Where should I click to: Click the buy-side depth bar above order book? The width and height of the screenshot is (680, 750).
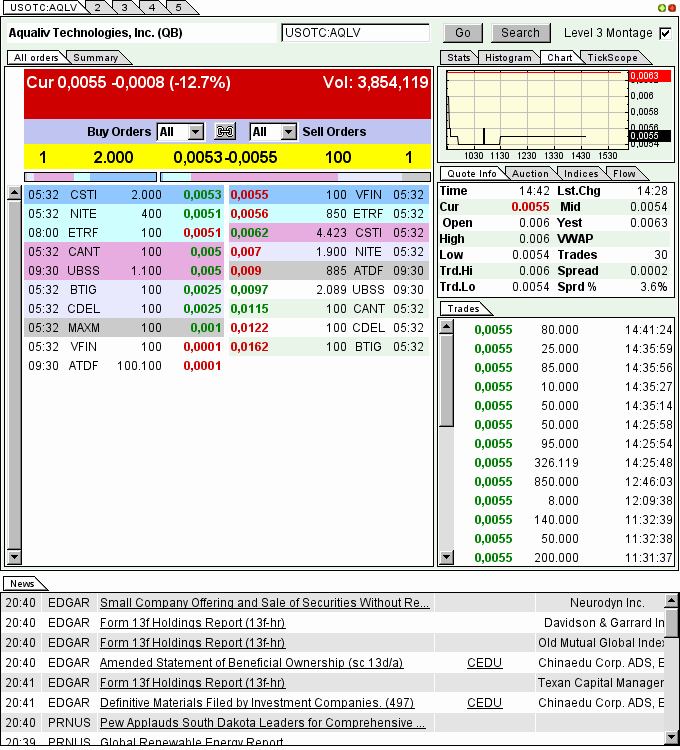click(x=90, y=177)
